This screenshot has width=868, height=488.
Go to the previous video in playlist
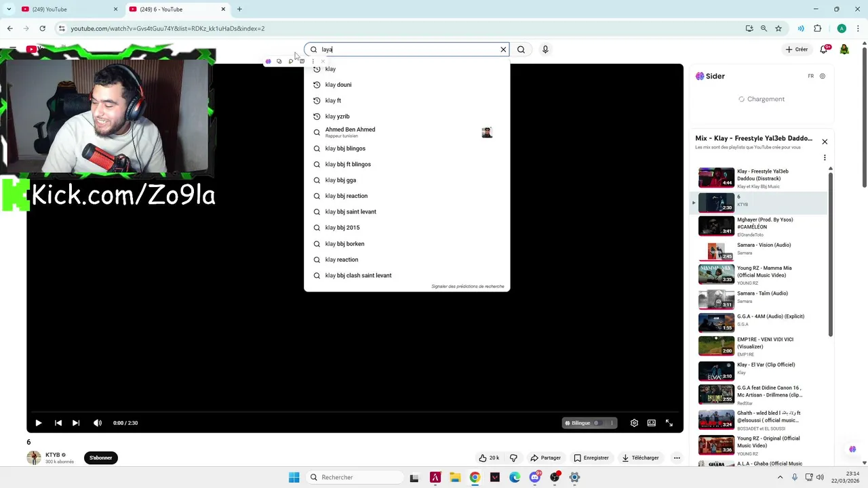point(58,423)
